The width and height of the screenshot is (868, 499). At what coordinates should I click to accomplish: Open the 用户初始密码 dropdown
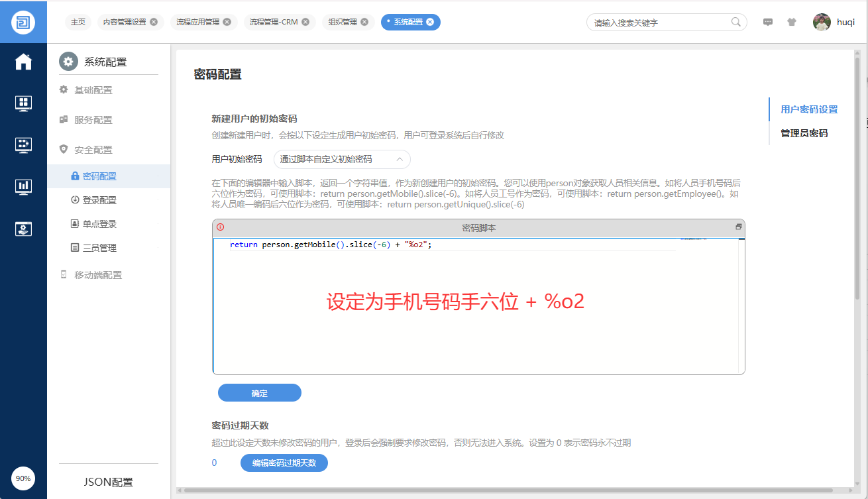coord(342,159)
